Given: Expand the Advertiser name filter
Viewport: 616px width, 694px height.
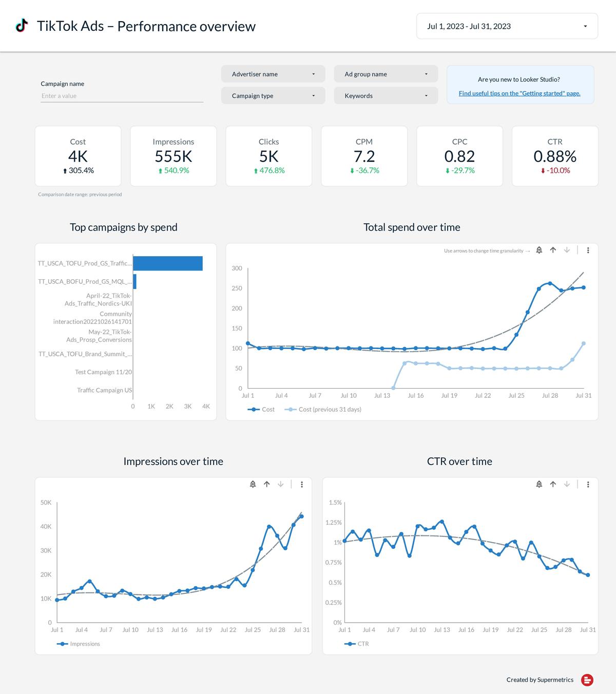Looking at the screenshot, I should tap(273, 74).
